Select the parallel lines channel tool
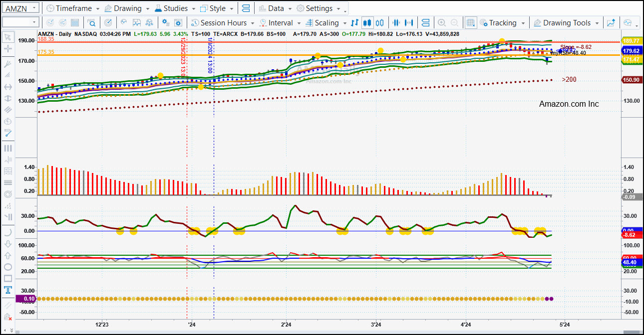The image size is (644, 335). pyautogui.click(x=7, y=110)
